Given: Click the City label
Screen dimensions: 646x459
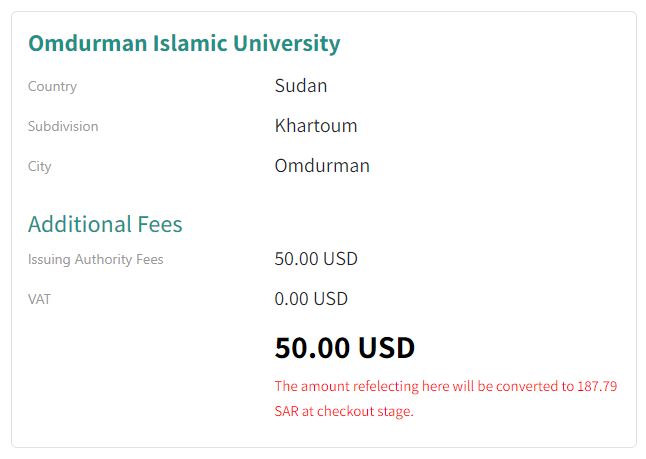Looking at the screenshot, I should click(40, 166).
